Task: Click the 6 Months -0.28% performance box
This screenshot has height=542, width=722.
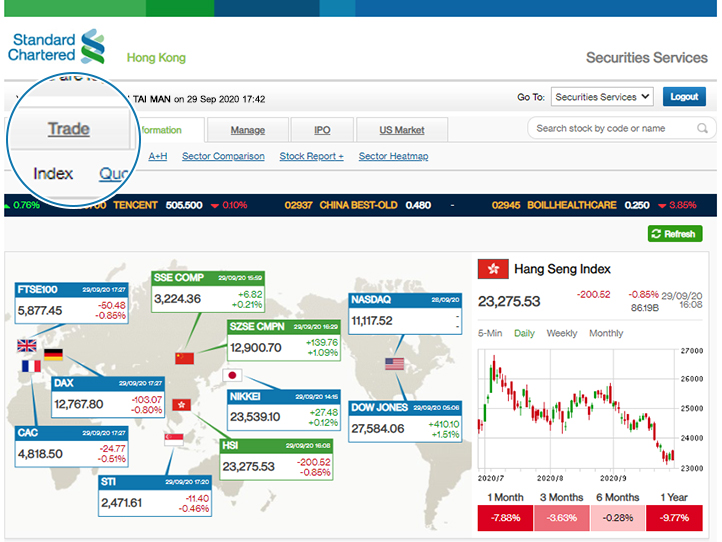Action: pos(617,518)
